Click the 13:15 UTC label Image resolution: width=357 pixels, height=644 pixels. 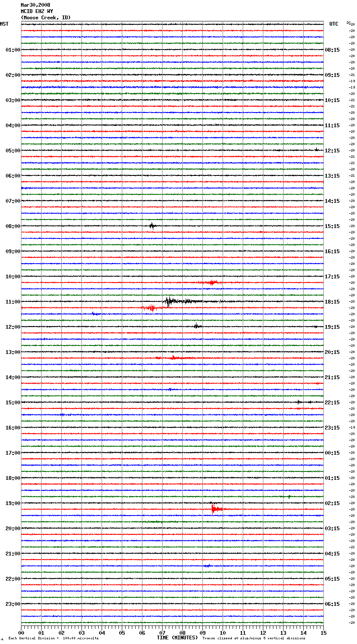point(332,176)
